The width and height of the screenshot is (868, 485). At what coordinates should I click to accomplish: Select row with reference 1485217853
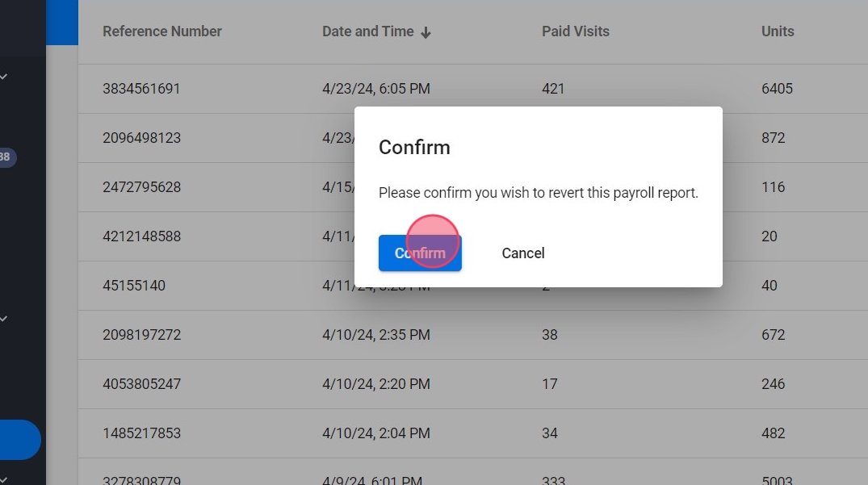[141, 433]
